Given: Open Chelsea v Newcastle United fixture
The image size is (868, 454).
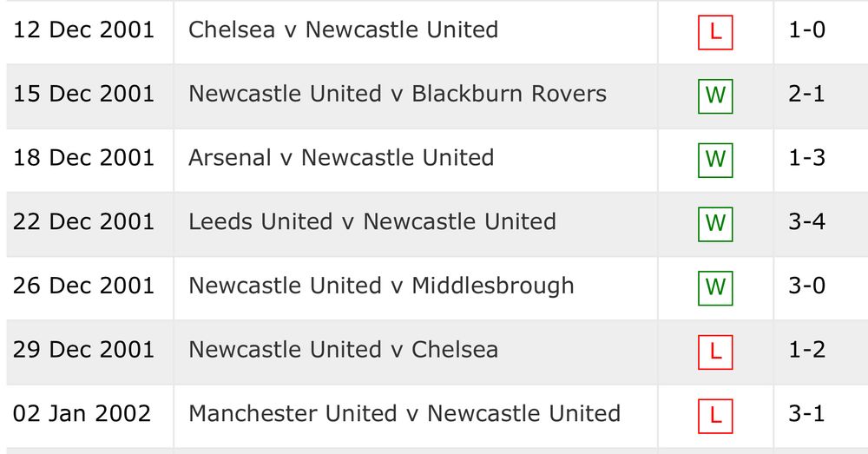Looking at the screenshot, I should [x=343, y=30].
